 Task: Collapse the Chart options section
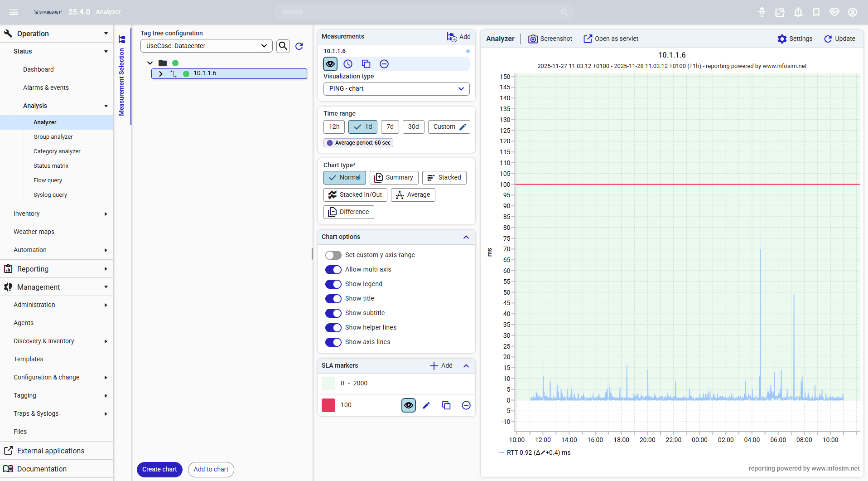tap(466, 237)
